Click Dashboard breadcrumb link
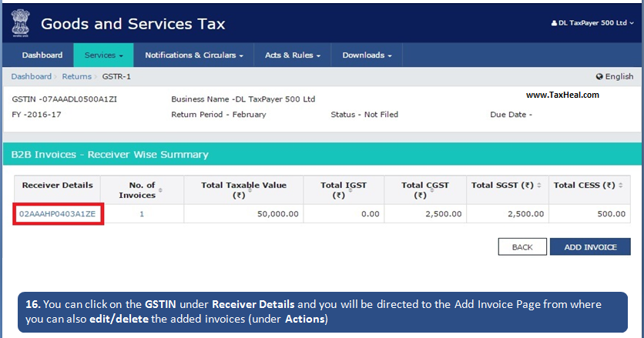 (31, 77)
